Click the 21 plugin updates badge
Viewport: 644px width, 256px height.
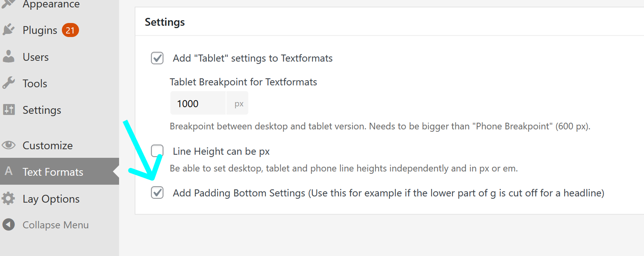point(70,30)
